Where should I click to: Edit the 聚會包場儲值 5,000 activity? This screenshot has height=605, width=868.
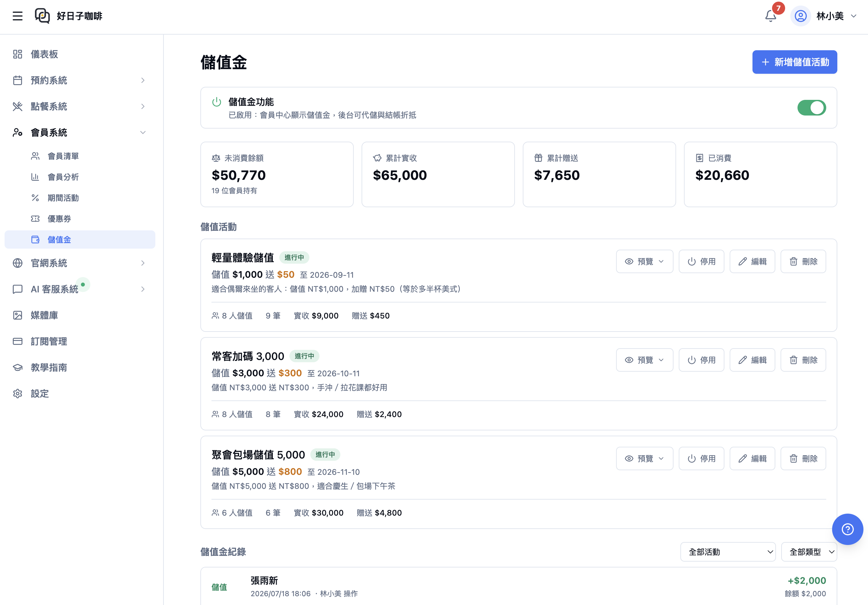[752, 458]
